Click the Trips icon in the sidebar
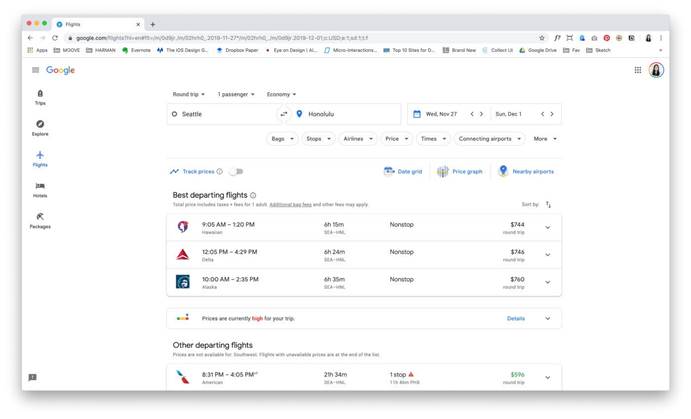This screenshot has height=419, width=691. [40, 96]
